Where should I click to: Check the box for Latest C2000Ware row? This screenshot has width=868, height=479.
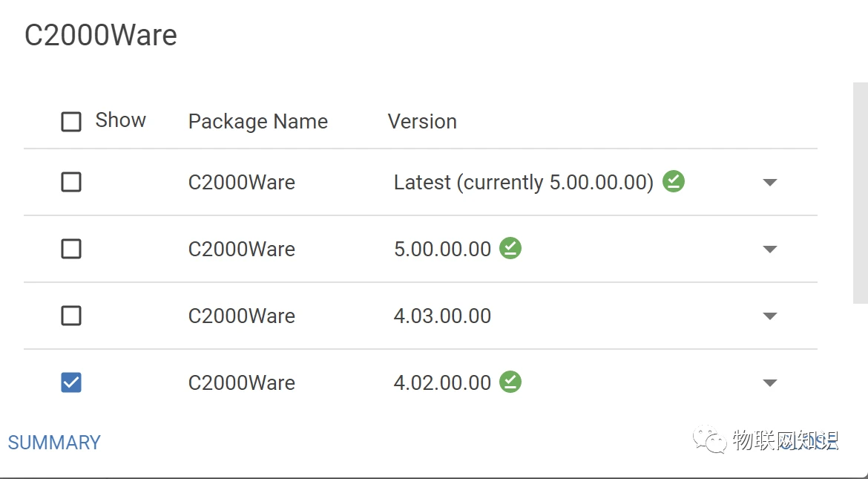click(x=71, y=182)
